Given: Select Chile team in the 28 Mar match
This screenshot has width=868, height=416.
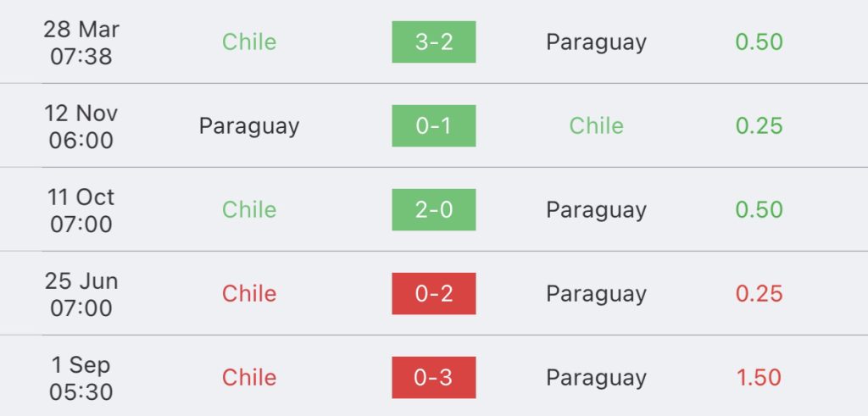Looking at the screenshot, I should tap(249, 42).
